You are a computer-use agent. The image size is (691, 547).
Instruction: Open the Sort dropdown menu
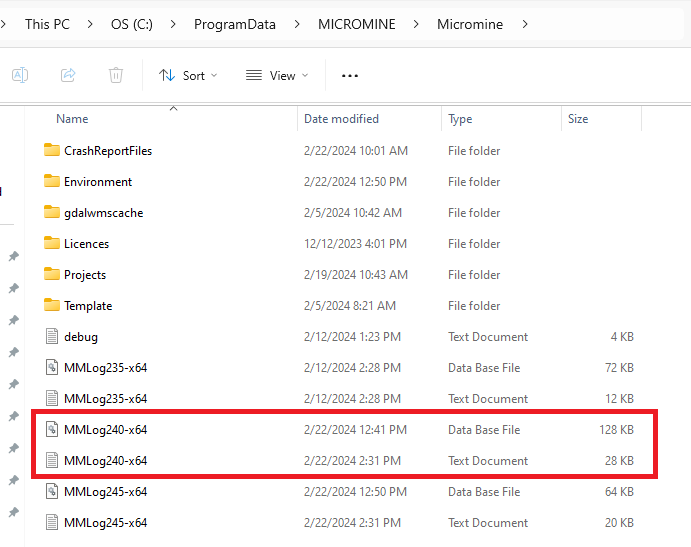point(188,75)
